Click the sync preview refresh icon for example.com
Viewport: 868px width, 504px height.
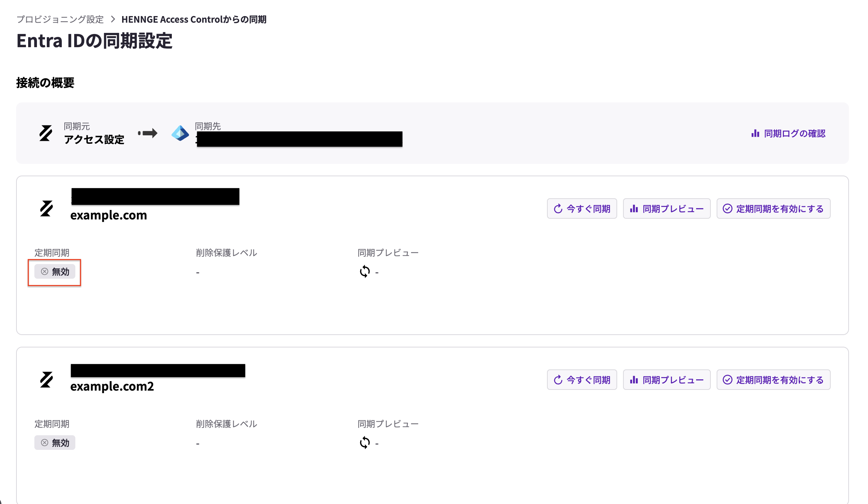point(365,271)
